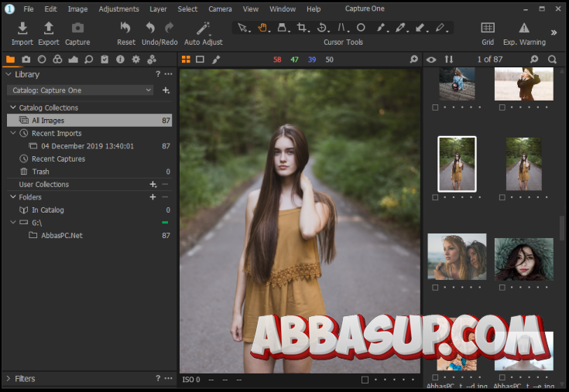Click the Reset adjustments icon

click(125, 29)
